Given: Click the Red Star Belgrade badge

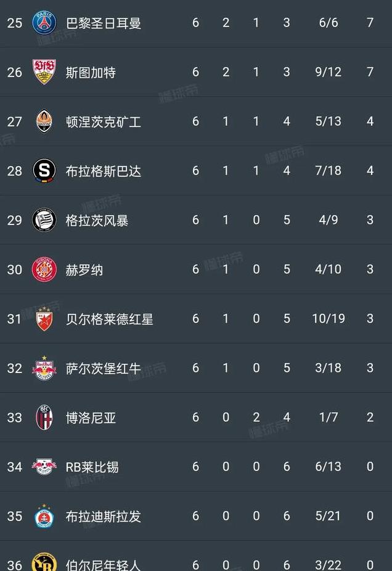Looking at the screenshot, I should coord(44,319).
